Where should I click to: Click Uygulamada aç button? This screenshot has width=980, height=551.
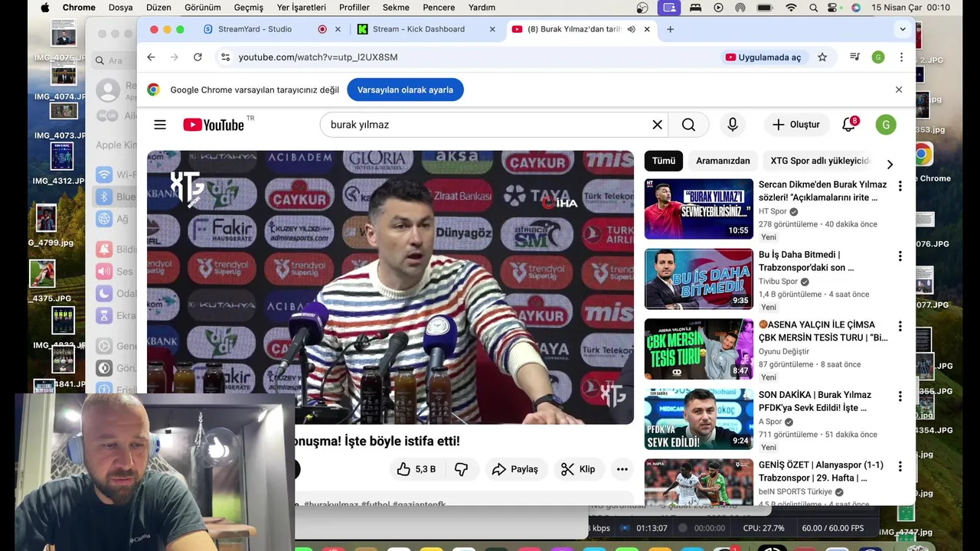pos(763,57)
